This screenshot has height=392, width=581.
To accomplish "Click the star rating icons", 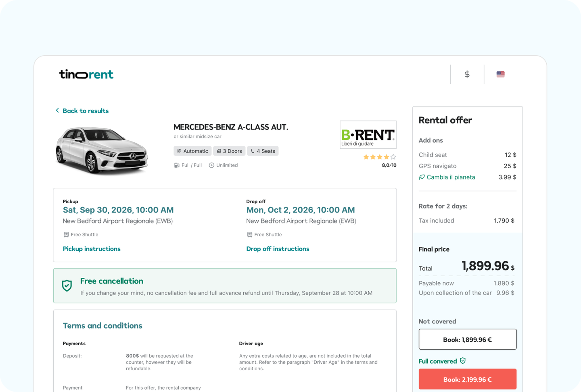I will coord(379,157).
